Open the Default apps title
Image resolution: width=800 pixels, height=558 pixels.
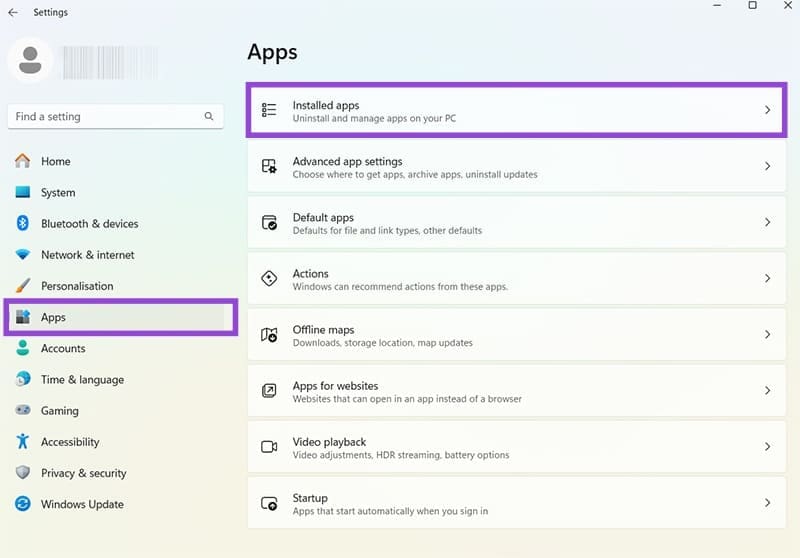pyautogui.click(x=323, y=217)
